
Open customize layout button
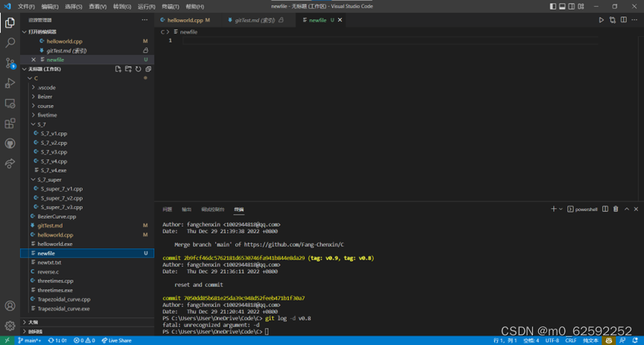pyautogui.click(x=581, y=6)
